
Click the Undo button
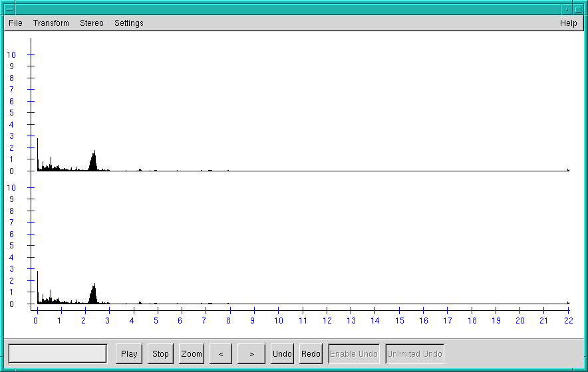[282, 354]
